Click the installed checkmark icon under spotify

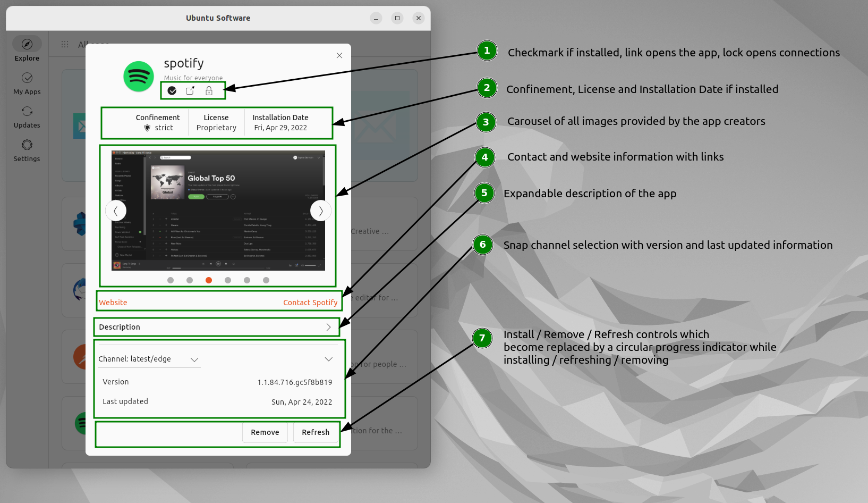pos(172,90)
